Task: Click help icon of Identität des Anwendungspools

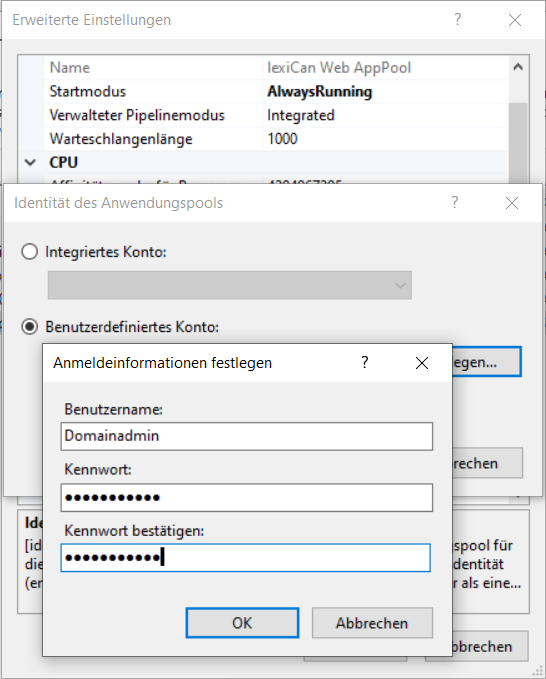Action: coord(454,203)
